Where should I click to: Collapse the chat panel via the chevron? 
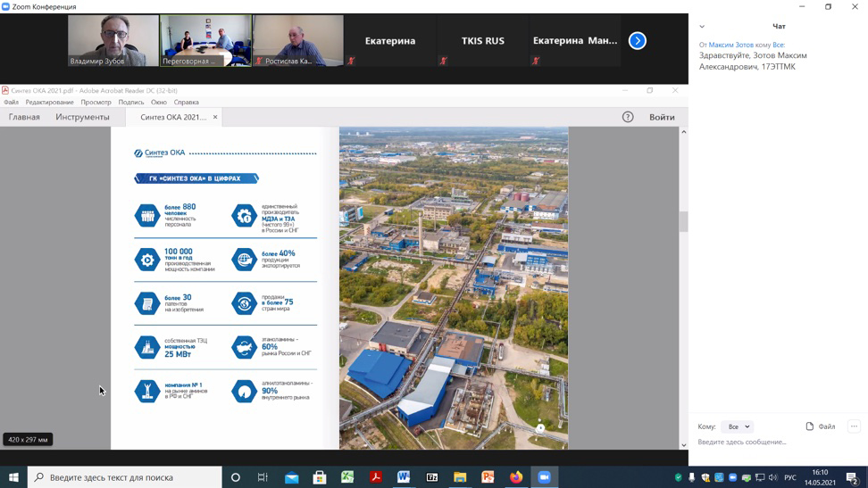pyautogui.click(x=702, y=26)
